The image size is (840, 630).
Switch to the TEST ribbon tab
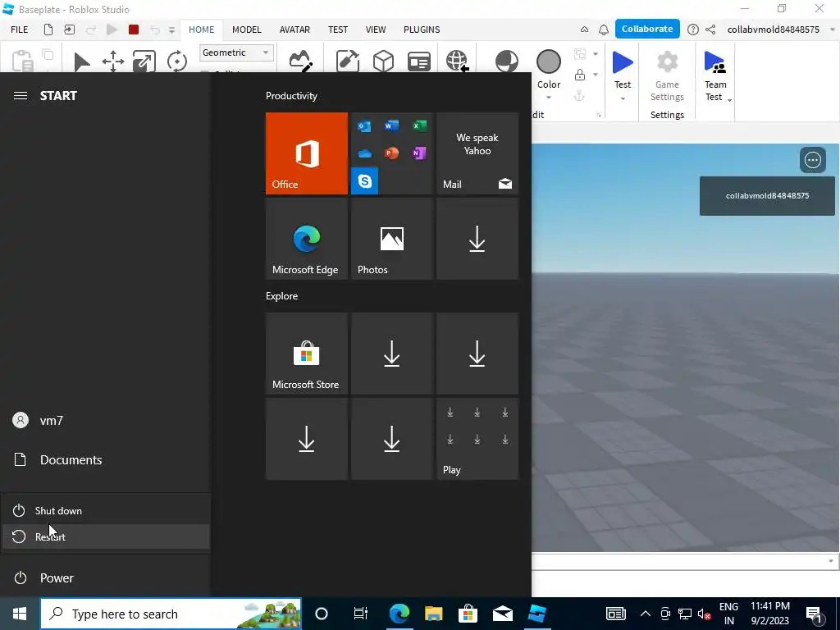pos(337,30)
